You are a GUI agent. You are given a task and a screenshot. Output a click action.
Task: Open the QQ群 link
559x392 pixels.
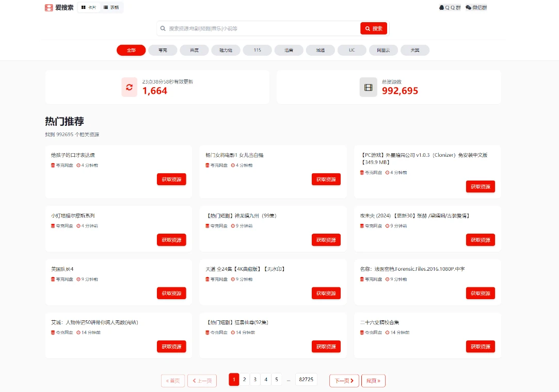click(x=450, y=8)
